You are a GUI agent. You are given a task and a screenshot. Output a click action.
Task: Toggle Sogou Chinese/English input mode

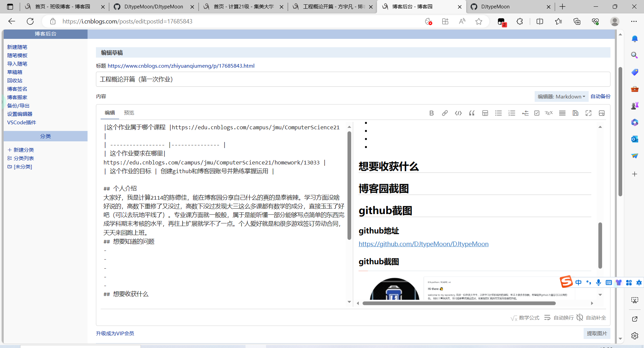tap(579, 282)
